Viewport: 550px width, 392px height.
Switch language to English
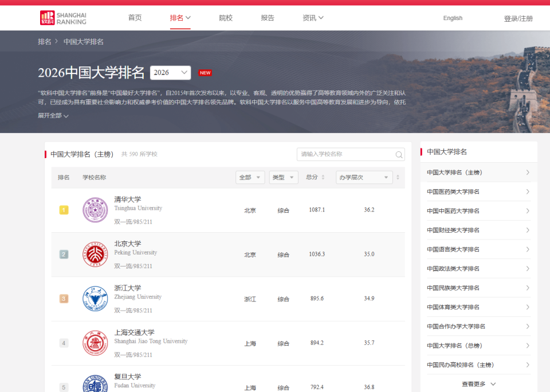453,18
